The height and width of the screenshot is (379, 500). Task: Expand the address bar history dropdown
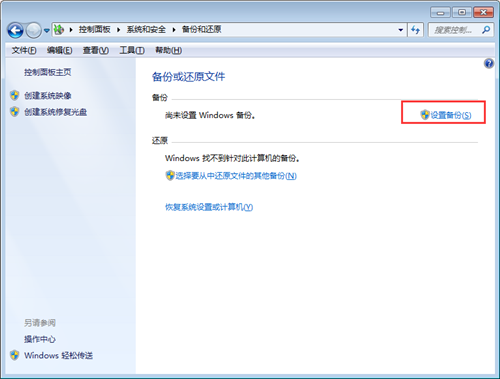(x=400, y=30)
